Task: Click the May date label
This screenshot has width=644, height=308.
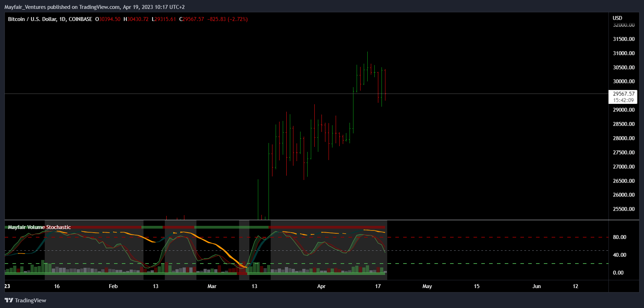Action: coord(427,286)
